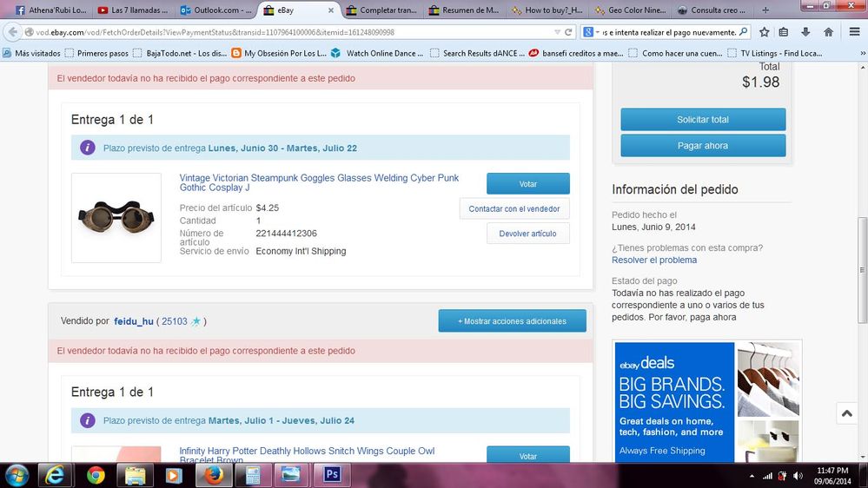Switch to the Outlook.com tab
868x488 pixels.
click(215, 10)
